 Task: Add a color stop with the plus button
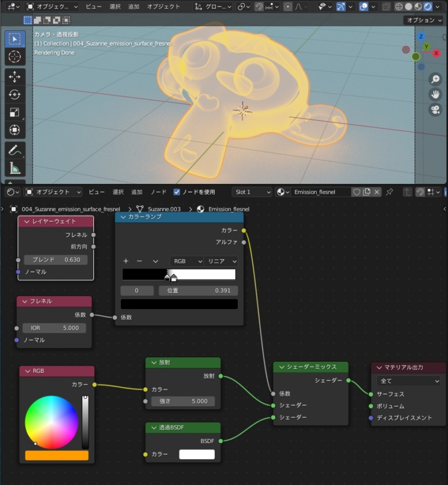click(x=126, y=261)
